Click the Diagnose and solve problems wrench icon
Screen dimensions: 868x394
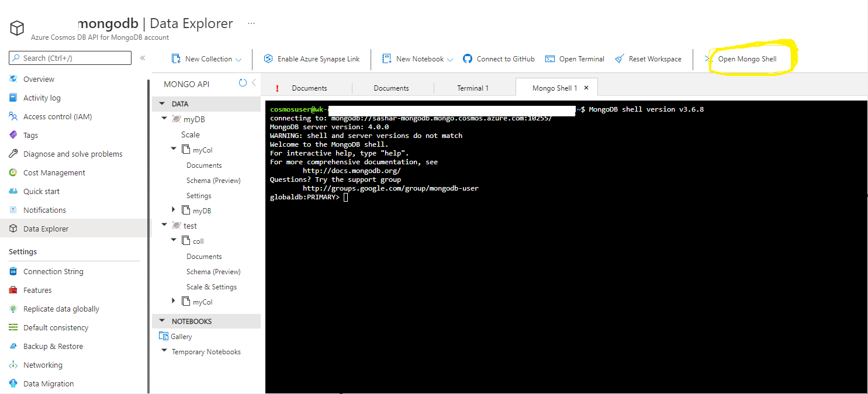[13, 154]
